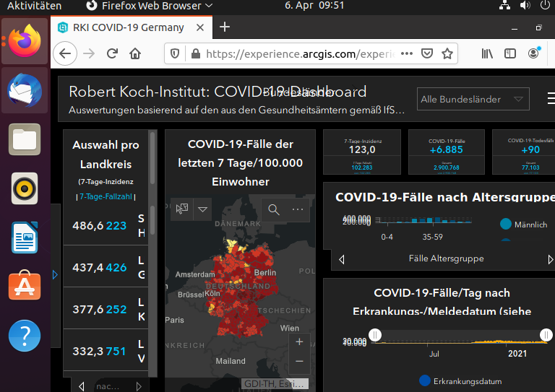The height and width of the screenshot is (392, 555).
Task: Show previous Altersgruppe chart
Action: 342,259
